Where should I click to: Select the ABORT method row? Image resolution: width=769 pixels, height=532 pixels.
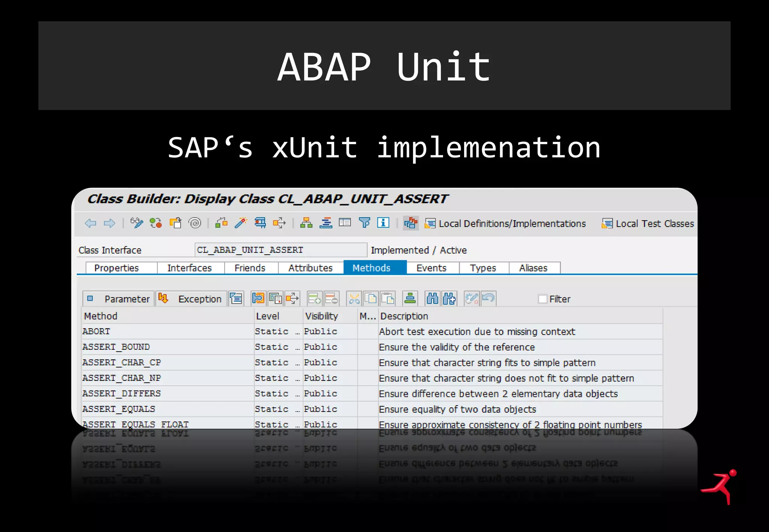pyautogui.click(x=372, y=332)
